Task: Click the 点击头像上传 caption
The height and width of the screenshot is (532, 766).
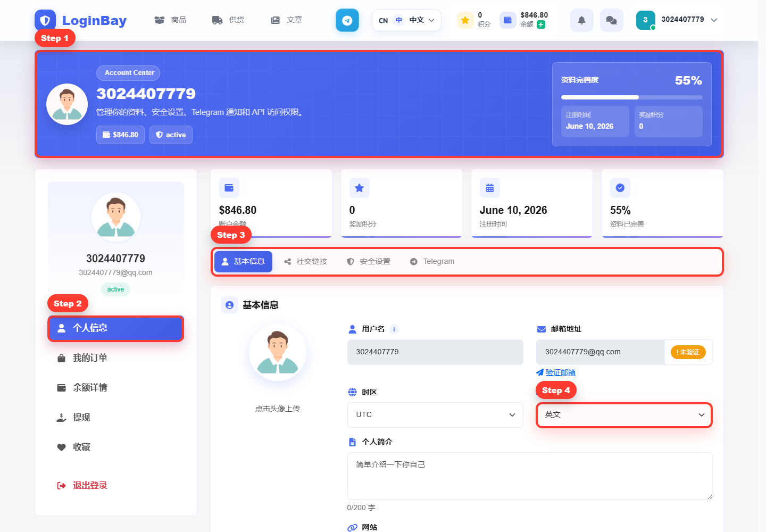Action: pos(278,409)
